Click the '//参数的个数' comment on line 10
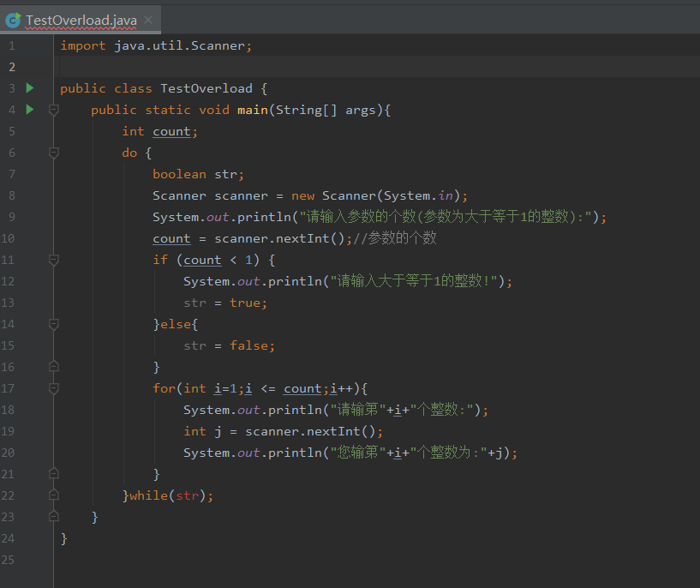 coord(395,238)
